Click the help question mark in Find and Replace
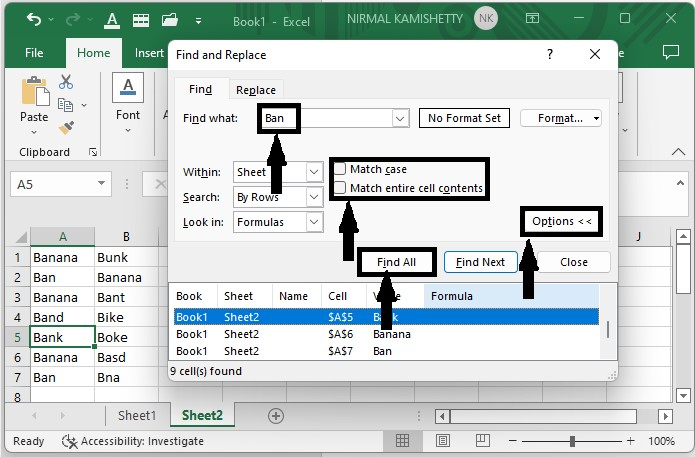Screen dimensions: 695x457 click(x=550, y=55)
